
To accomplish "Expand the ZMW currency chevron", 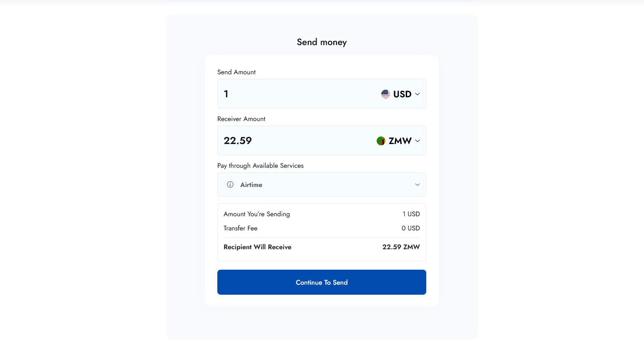I will [417, 141].
